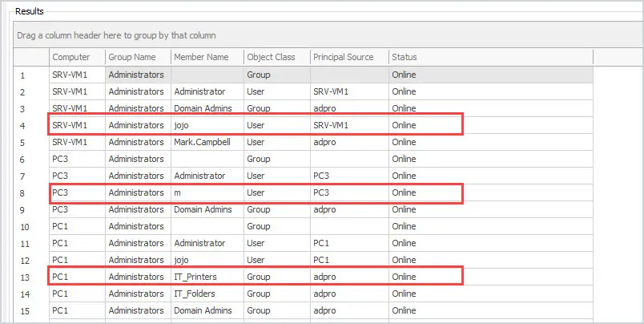
Task: Click Domain Admins in row 15
Action: [203, 311]
